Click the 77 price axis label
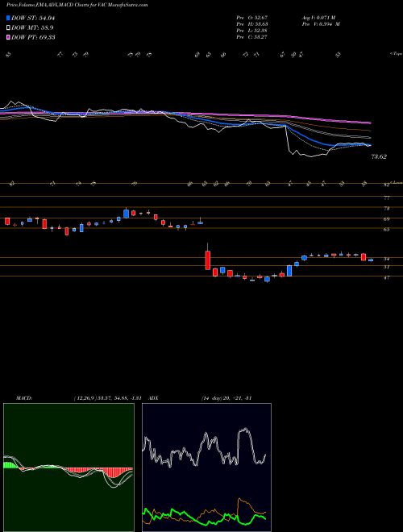Viewport: 403px width, 532px height. point(386,197)
